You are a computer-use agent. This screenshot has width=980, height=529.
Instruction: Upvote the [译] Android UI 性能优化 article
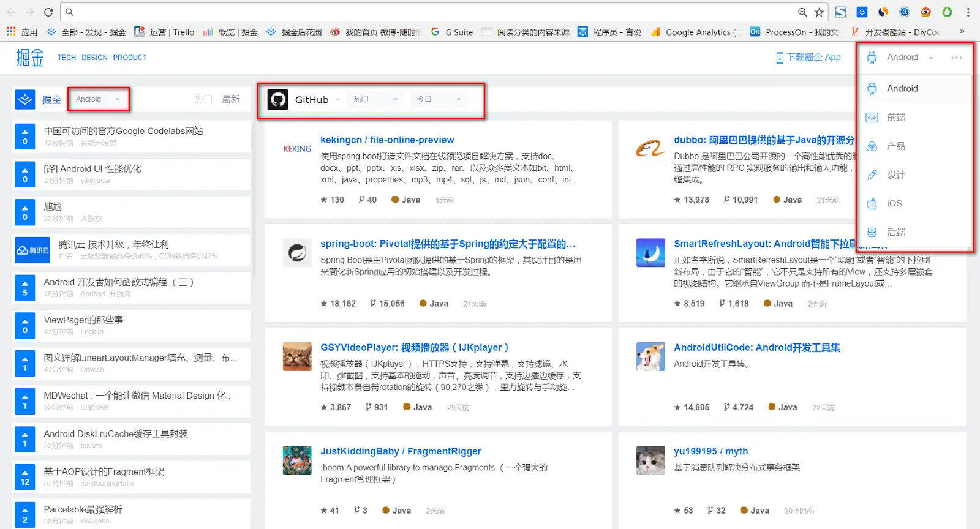[x=25, y=174]
